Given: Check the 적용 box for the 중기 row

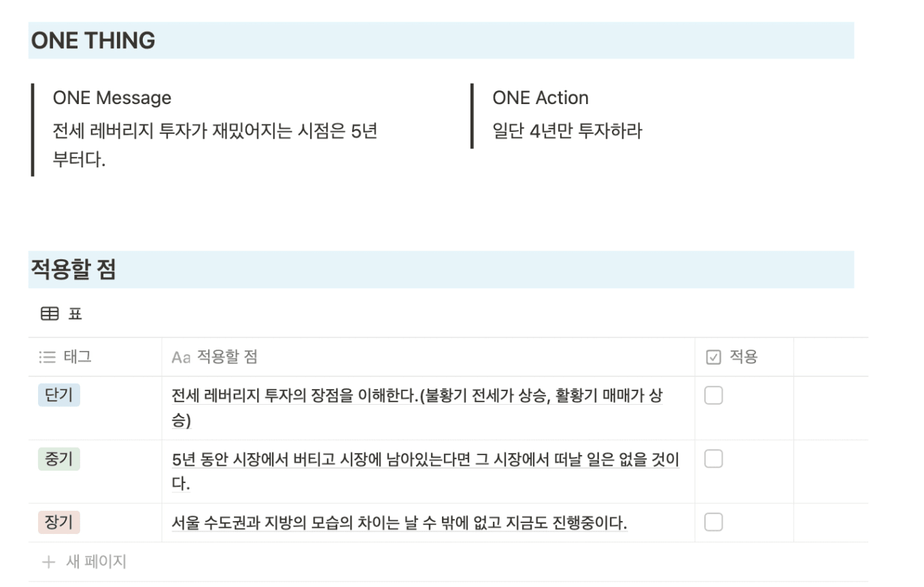Looking at the screenshot, I should (x=713, y=459).
